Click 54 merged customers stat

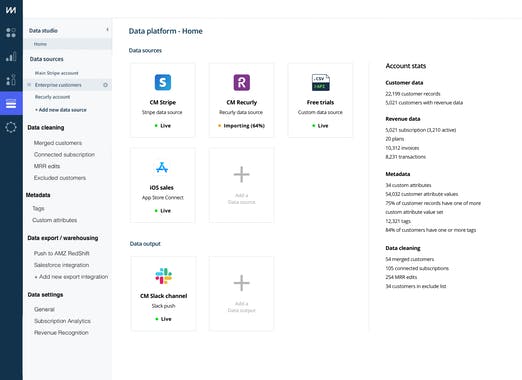[x=410, y=259]
